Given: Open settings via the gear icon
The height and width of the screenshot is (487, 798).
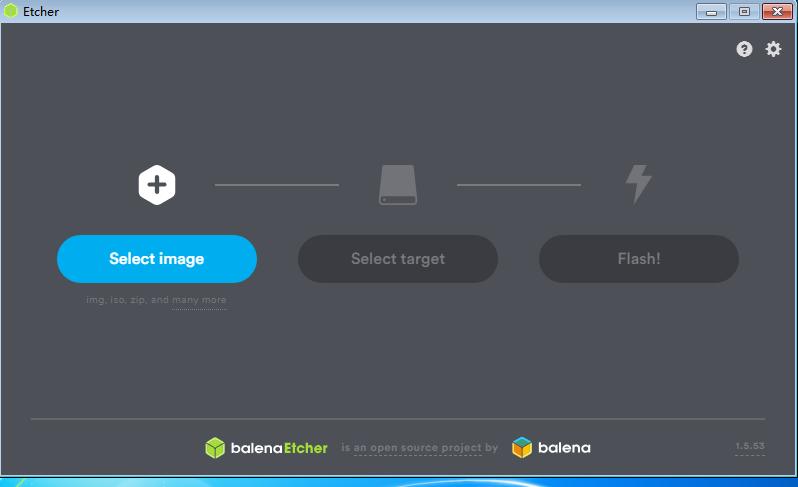Looking at the screenshot, I should pos(773,49).
